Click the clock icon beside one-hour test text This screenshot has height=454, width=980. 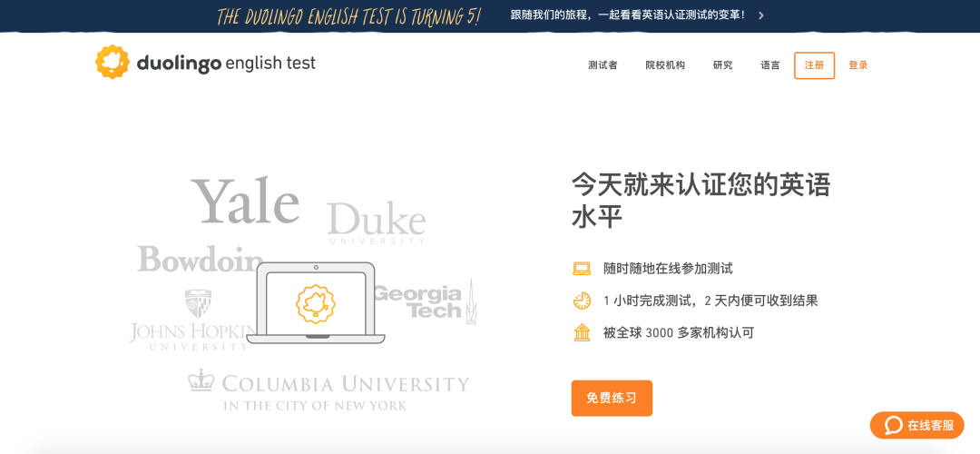click(582, 301)
